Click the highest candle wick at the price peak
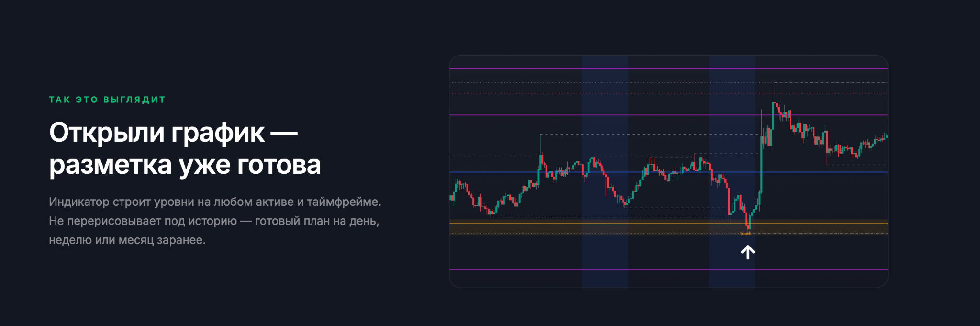 pyautogui.click(x=774, y=92)
